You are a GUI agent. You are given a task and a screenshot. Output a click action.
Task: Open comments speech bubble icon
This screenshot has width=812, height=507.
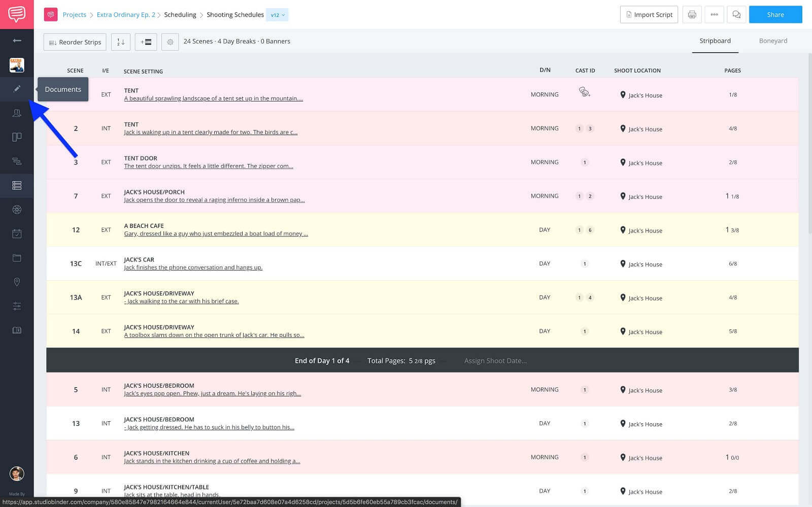pos(736,15)
